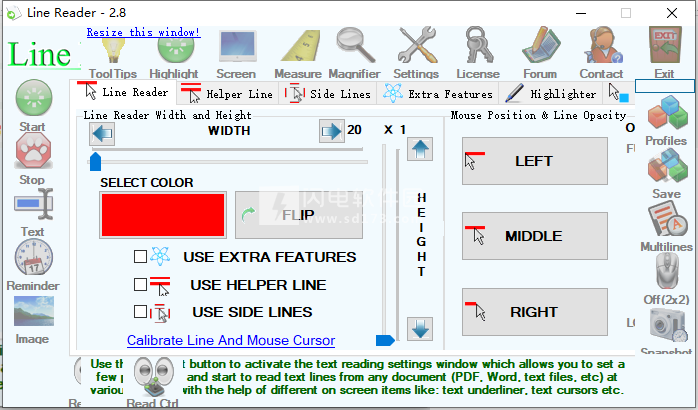
Task: Click the FLIP button
Action: tap(299, 215)
